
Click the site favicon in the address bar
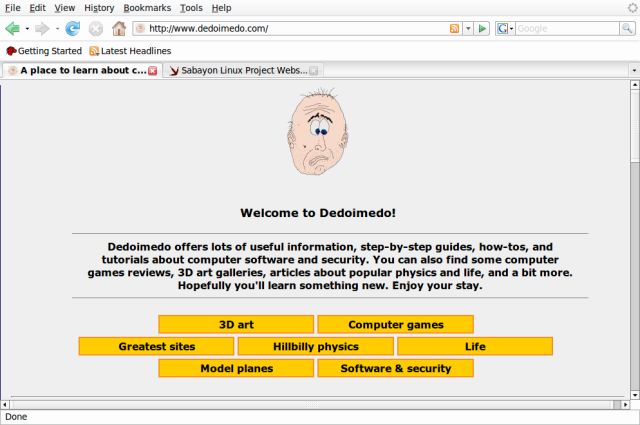click(x=140, y=29)
